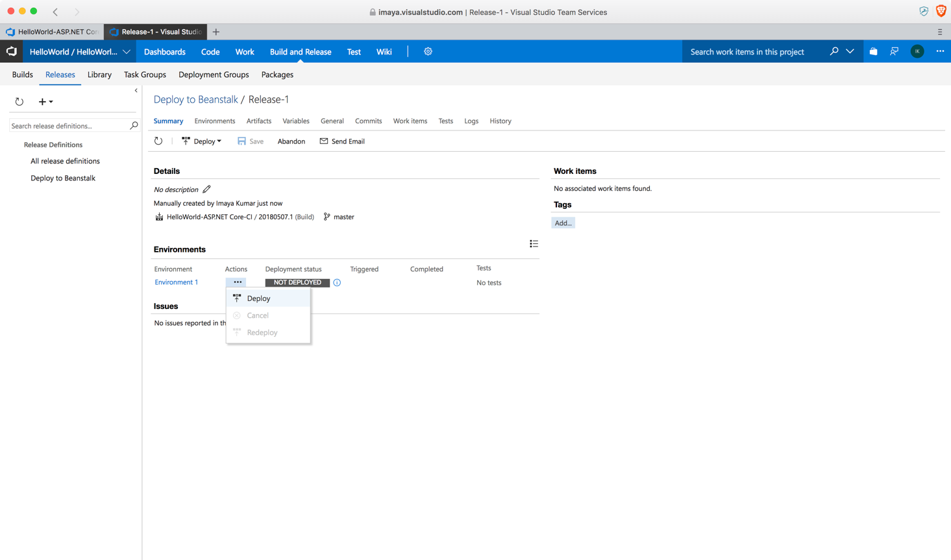Switch to the General tab
Viewport: 951px width, 560px height.
click(332, 121)
